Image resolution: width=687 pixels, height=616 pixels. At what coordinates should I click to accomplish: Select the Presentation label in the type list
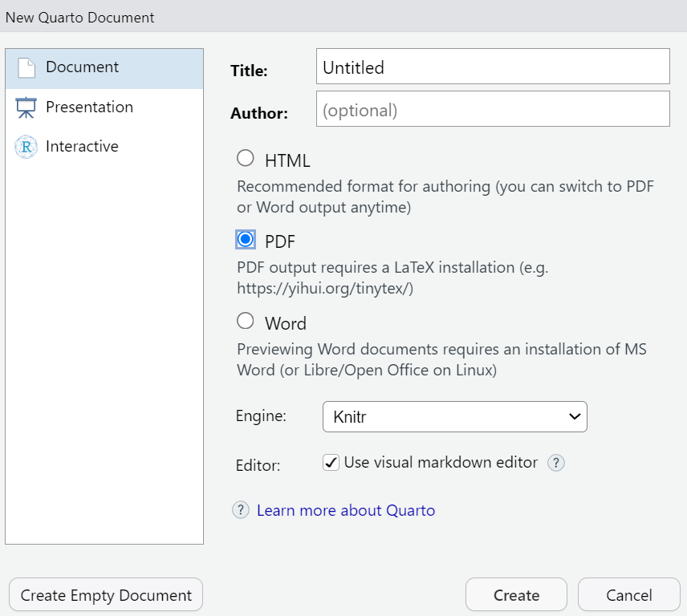pyautogui.click(x=89, y=107)
